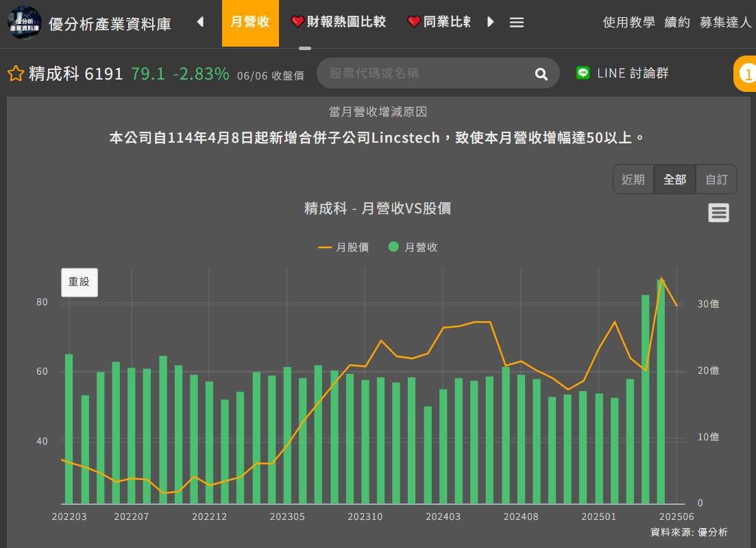
Task: Click the 當月營收增減原因 heading
Action: click(x=378, y=112)
